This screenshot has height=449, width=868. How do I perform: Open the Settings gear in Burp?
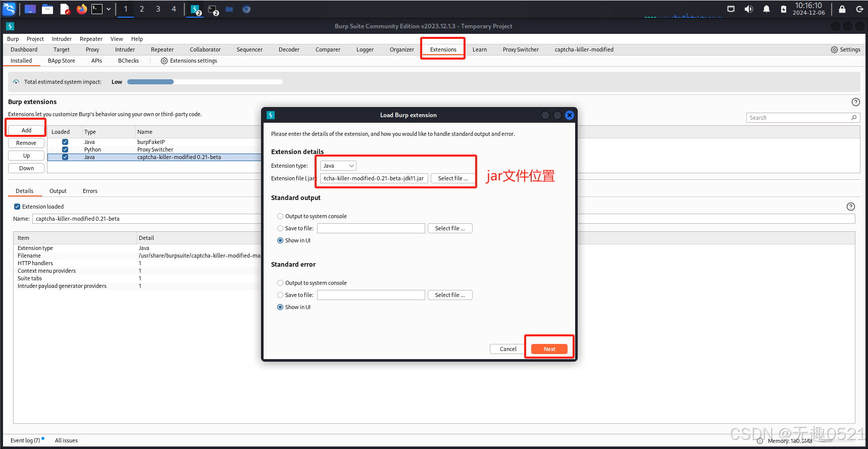(845, 49)
